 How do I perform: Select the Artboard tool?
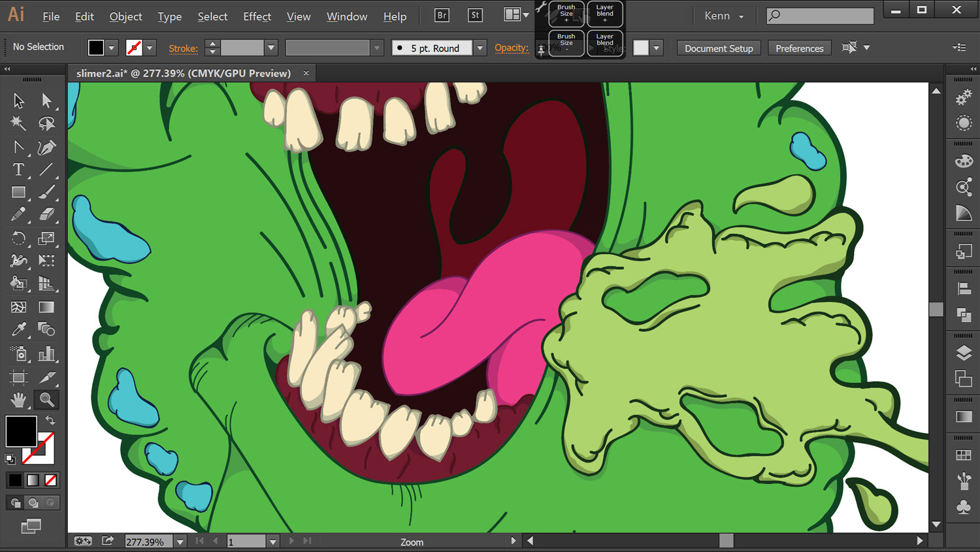point(18,377)
